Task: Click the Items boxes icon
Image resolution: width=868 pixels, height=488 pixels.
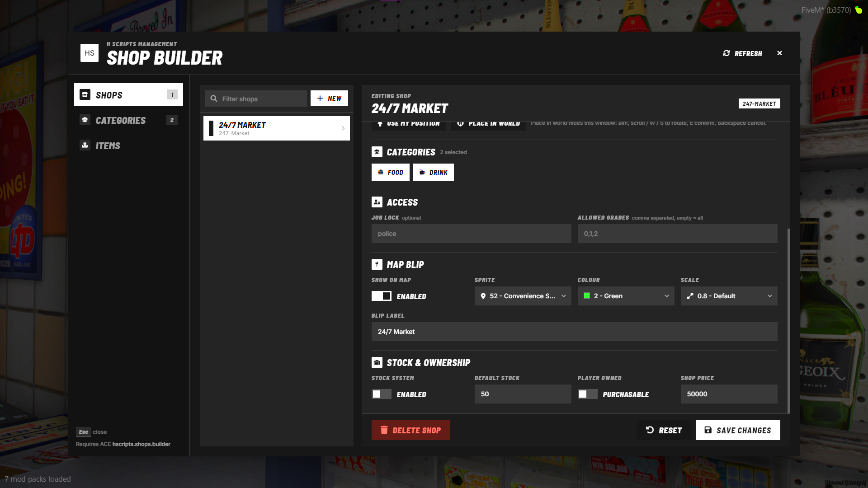Action: point(85,145)
